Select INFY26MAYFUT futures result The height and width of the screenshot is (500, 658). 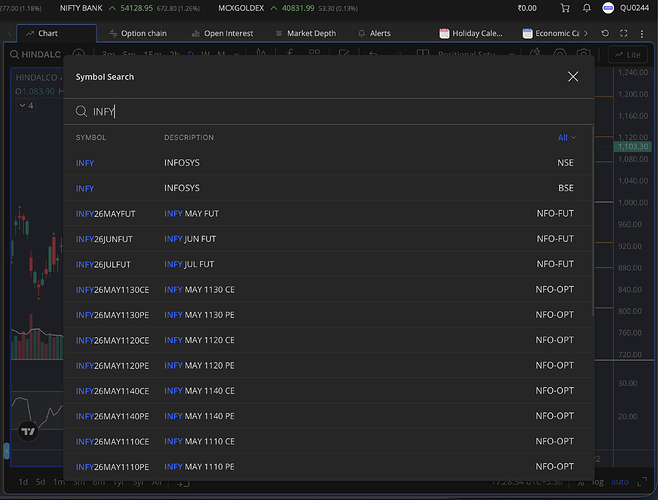[328, 214]
